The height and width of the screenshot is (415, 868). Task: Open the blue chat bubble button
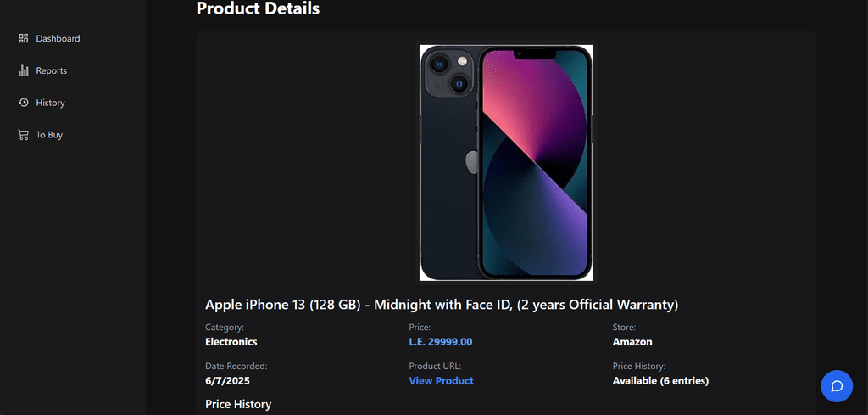tap(836, 386)
